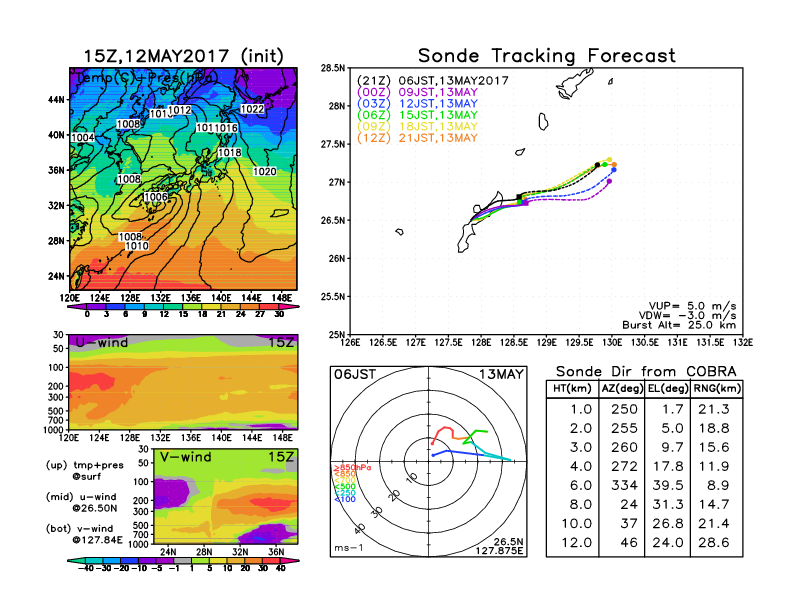Click the "25.5N" latitude axis label

(x=333, y=296)
